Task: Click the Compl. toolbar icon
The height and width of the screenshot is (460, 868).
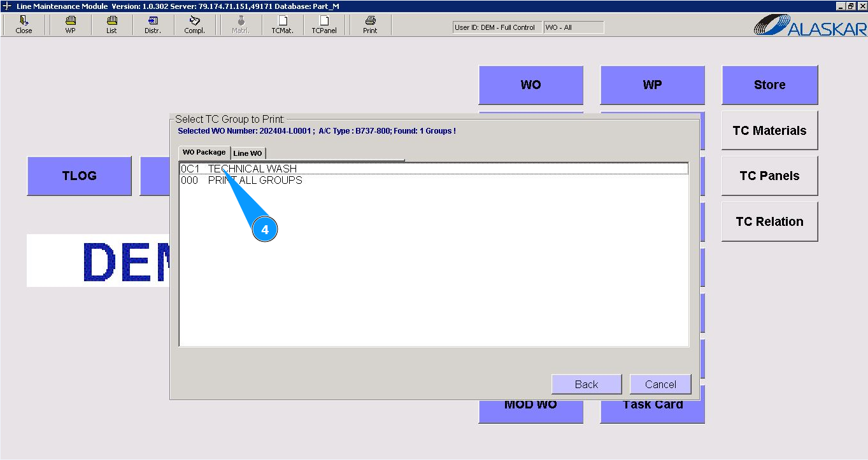Action: [x=195, y=25]
